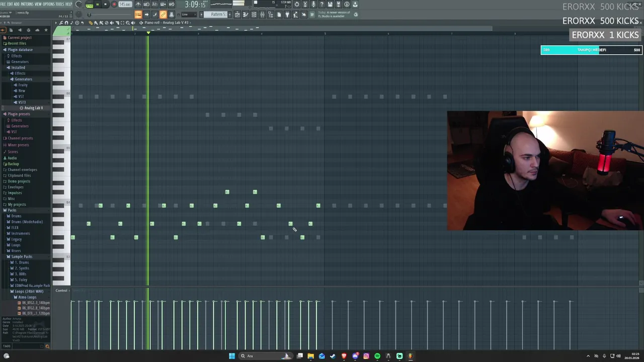Image resolution: width=644 pixels, height=362 pixels.
Task: Click the question mark help icon
Action: (322, 4)
